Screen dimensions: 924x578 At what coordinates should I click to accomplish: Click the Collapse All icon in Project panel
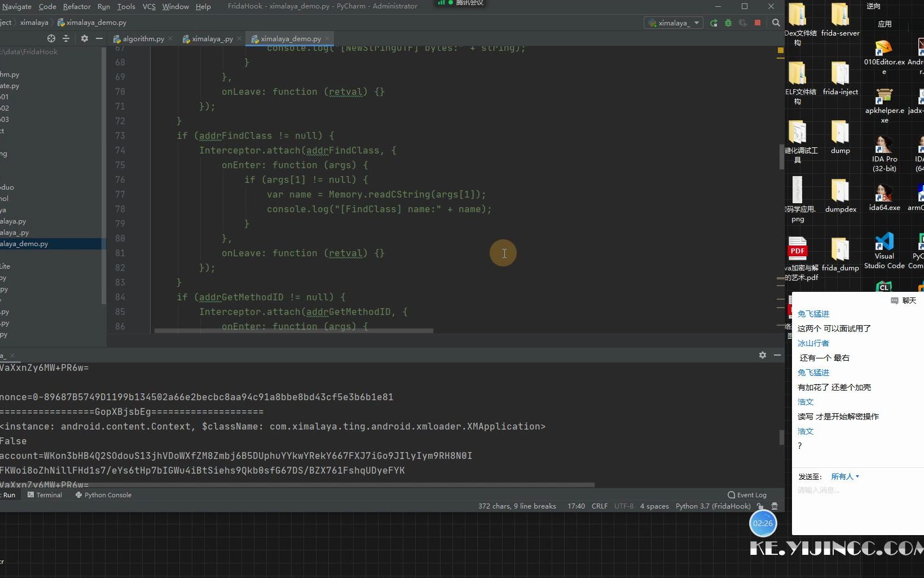tap(66, 38)
